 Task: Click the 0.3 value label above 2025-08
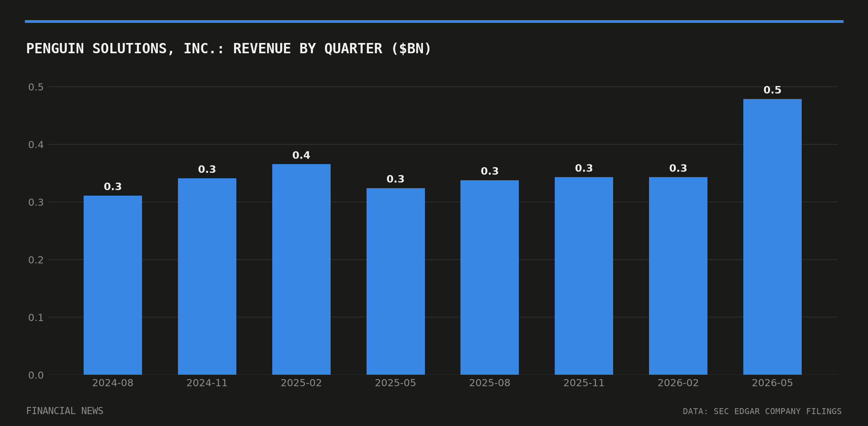click(490, 172)
